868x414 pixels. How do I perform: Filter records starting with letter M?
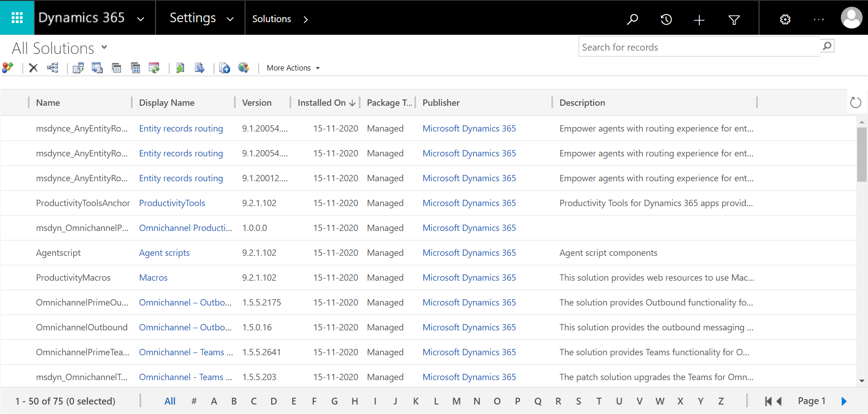click(x=457, y=401)
